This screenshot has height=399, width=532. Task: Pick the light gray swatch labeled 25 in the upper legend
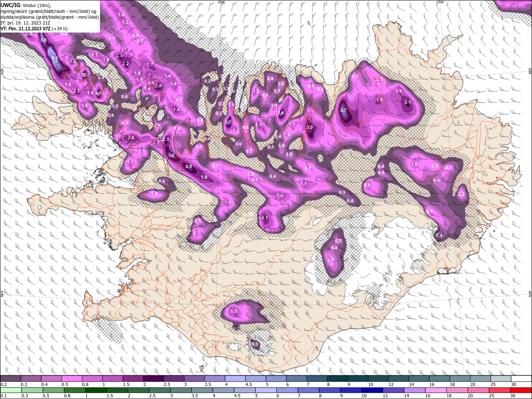[500, 379]
